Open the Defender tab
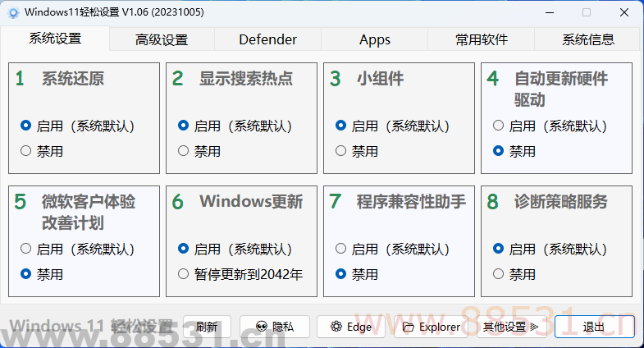 (x=267, y=39)
